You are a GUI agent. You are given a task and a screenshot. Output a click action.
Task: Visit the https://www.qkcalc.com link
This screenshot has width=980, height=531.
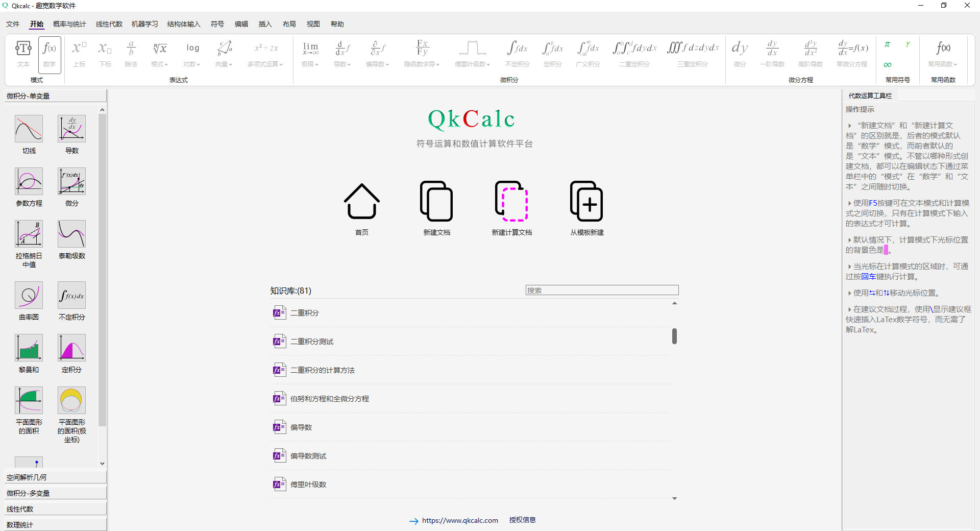(459, 520)
